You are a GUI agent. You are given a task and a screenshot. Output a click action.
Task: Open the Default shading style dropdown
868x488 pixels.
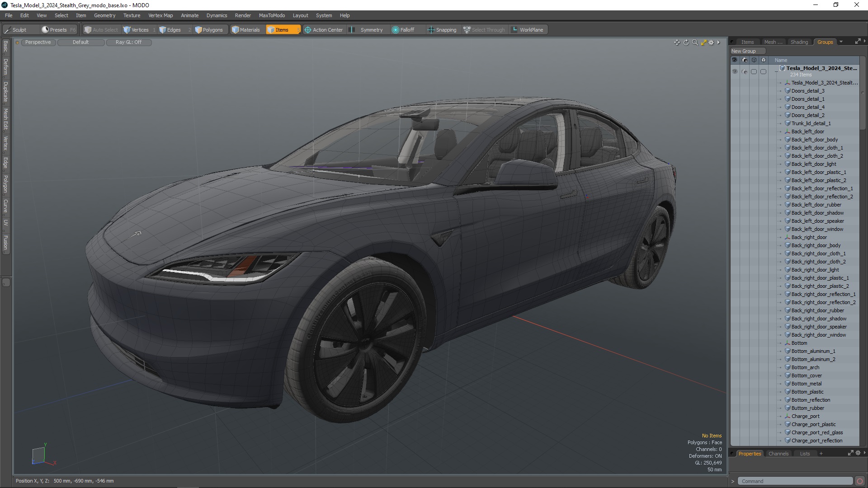click(81, 42)
